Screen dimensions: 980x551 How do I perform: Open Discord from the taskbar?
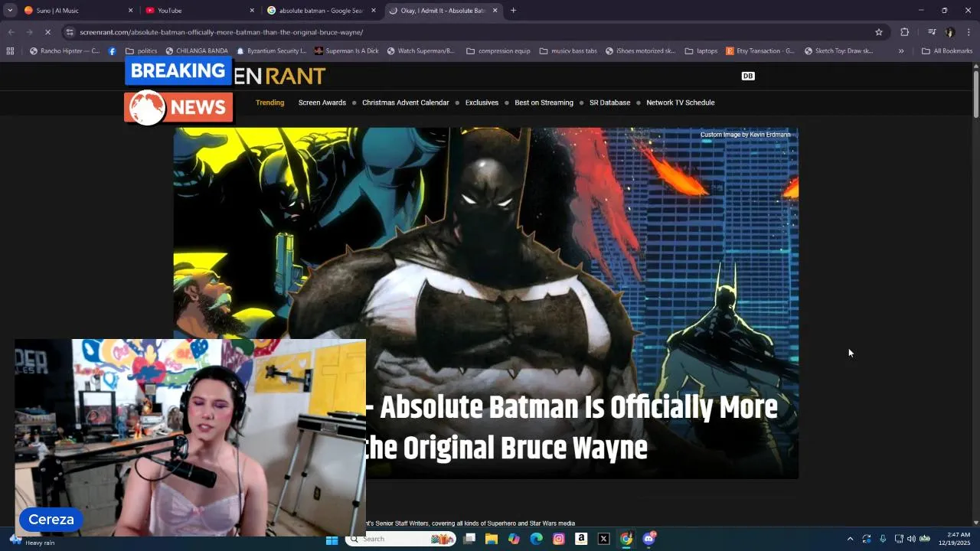(649, 539)
